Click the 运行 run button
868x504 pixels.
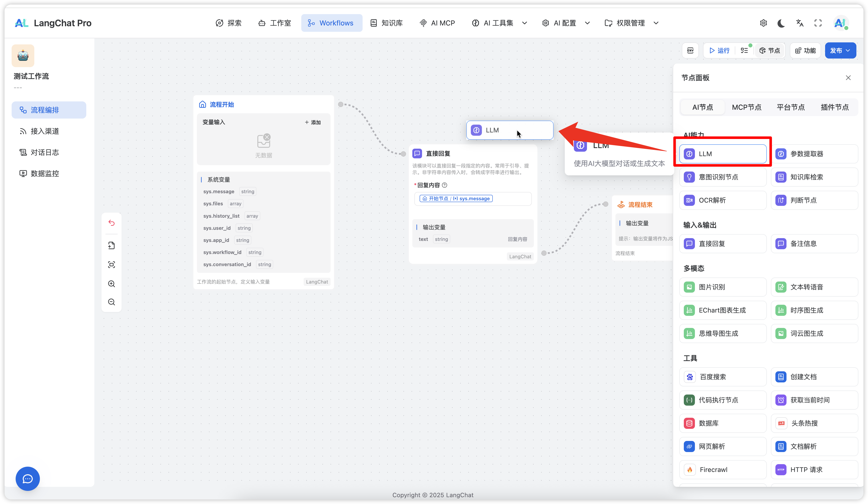click(x=719, y=51)
